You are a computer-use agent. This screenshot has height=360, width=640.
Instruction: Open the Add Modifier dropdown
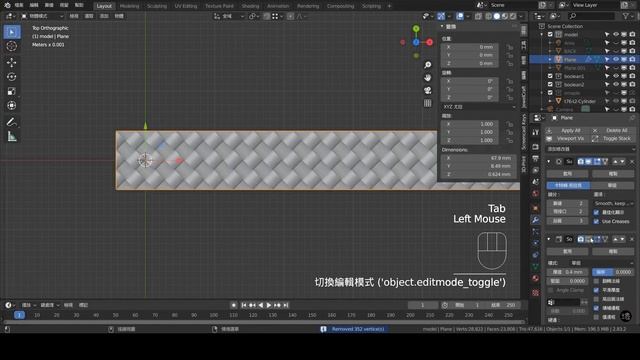(591, 149)
